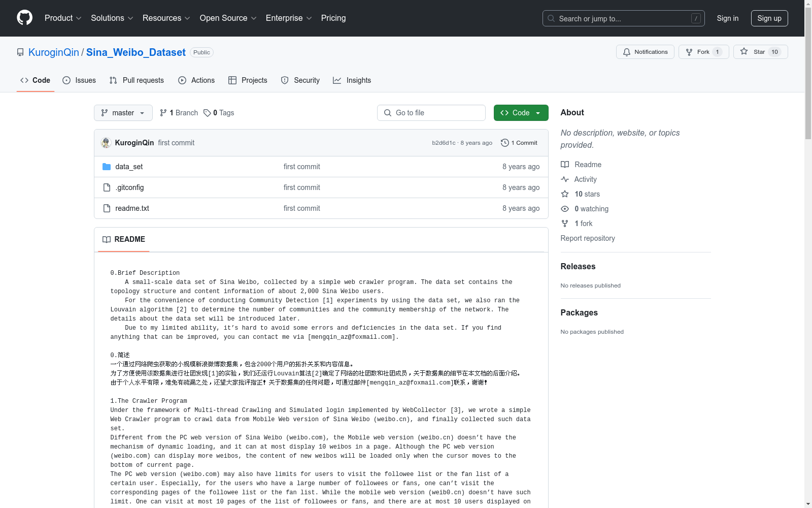The image size is (812, 508).
Task: Click the Go to file search box
Action: (431, 113)
